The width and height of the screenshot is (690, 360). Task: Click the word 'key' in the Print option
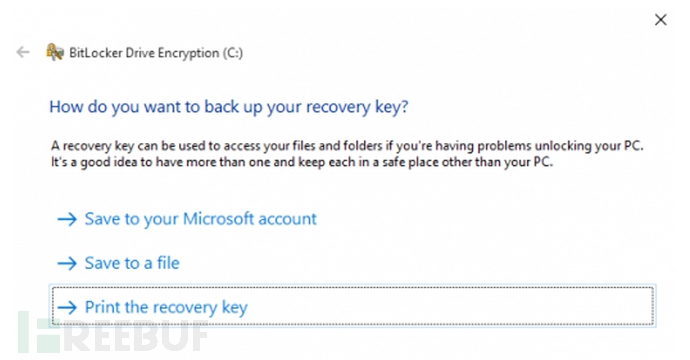click(x=235, y=308)
